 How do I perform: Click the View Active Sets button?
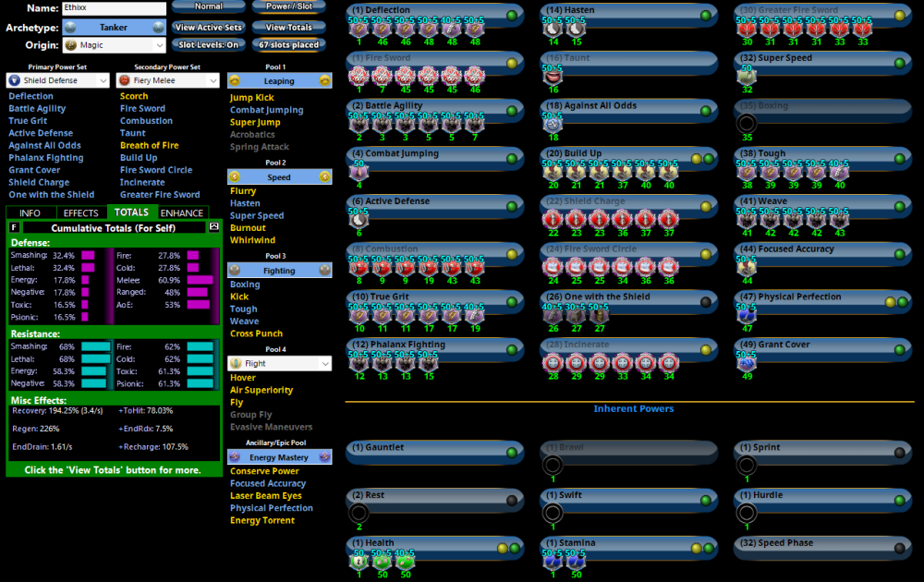tap(209, 27)
